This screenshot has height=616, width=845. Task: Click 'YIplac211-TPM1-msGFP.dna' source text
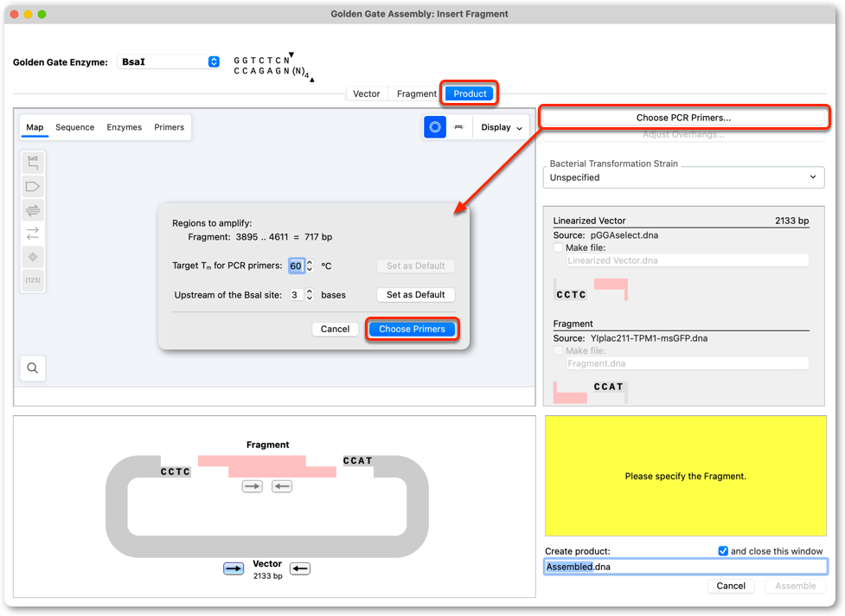tap(649, 338)
